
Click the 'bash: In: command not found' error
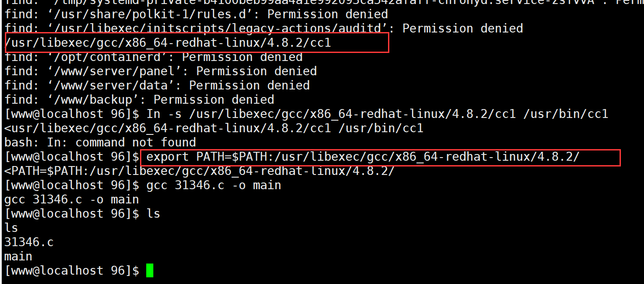(x=100, y=142)
